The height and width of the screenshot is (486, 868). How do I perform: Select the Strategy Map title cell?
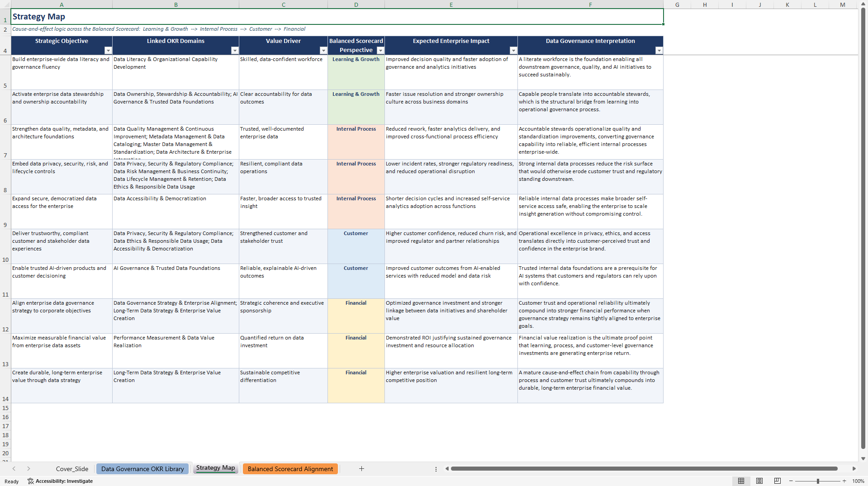tap(337, 17)
